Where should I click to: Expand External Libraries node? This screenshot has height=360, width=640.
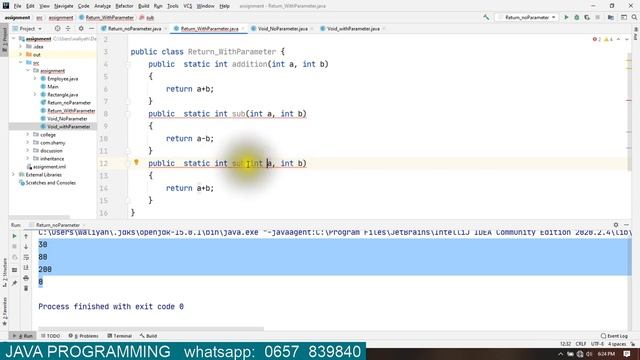click(13, 174)
